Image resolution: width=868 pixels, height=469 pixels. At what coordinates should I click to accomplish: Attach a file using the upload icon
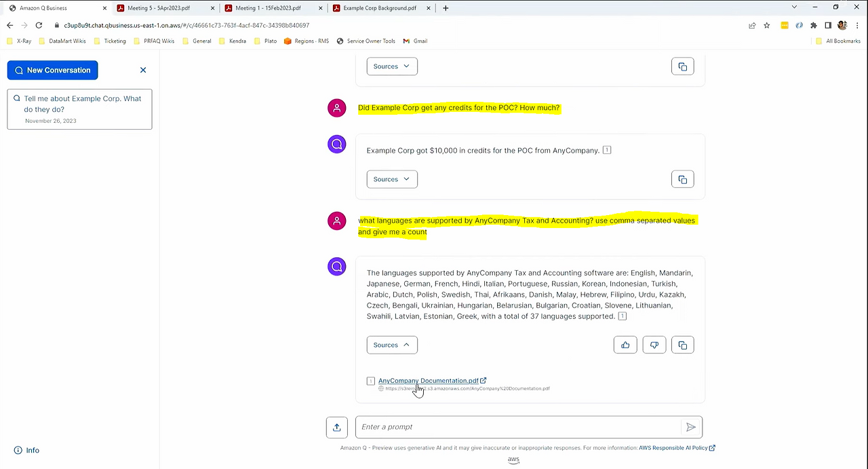[337, 426]
